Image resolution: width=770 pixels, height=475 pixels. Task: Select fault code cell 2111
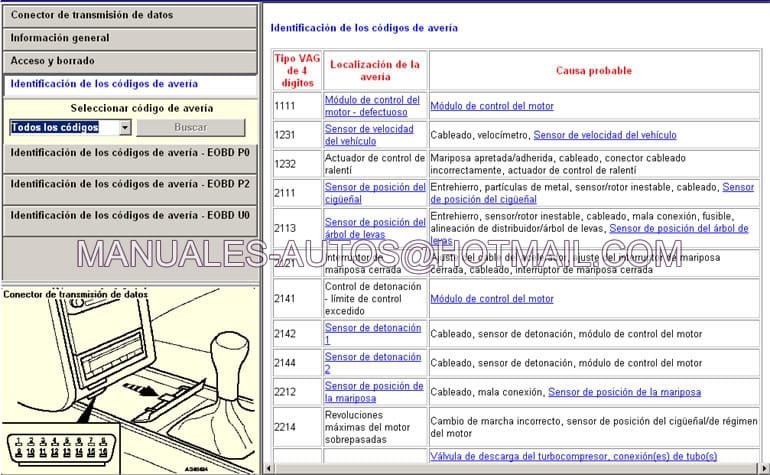point(297,193)
